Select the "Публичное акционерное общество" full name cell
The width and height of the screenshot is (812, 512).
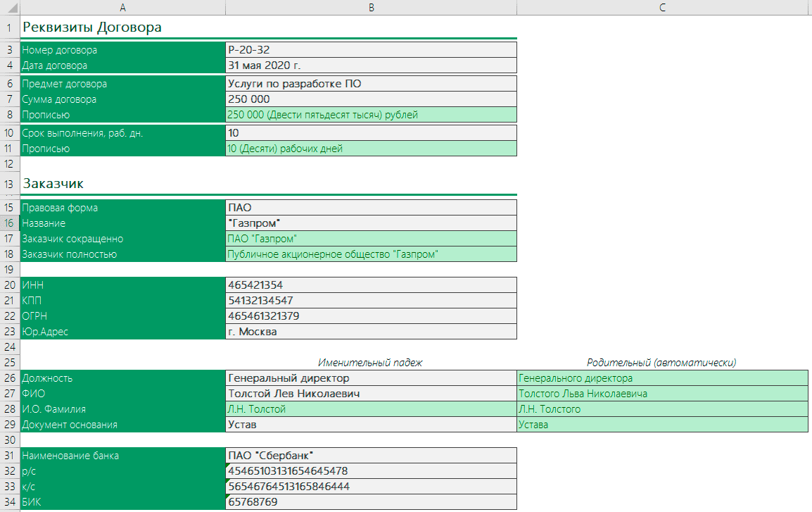tap(371, 254)
